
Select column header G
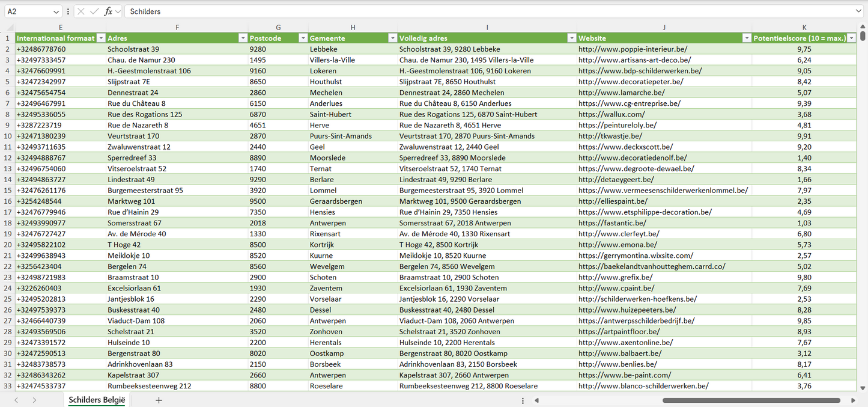pyautogui.click(x=278, y=27)
